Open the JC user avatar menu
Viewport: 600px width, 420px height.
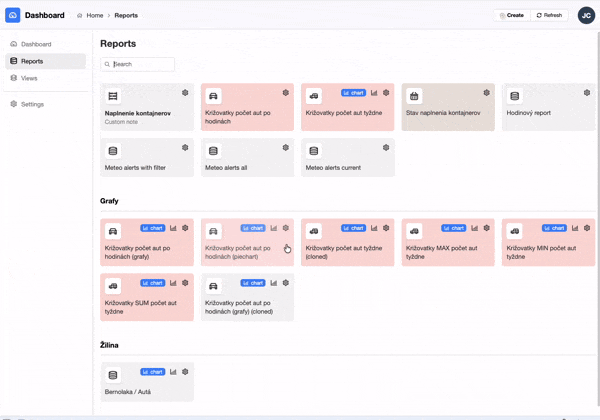pyautogui.click(x=585, y=15)
